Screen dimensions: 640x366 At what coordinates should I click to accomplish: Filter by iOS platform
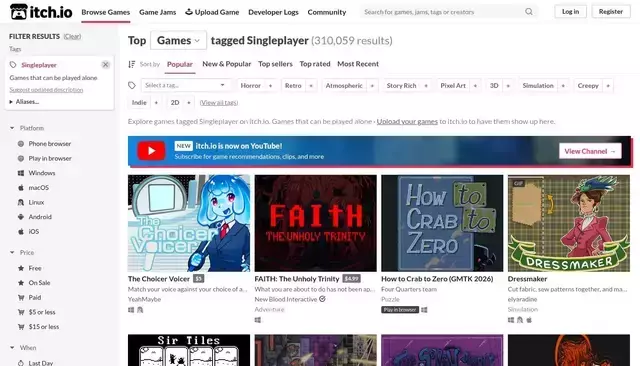click(33, 232)
